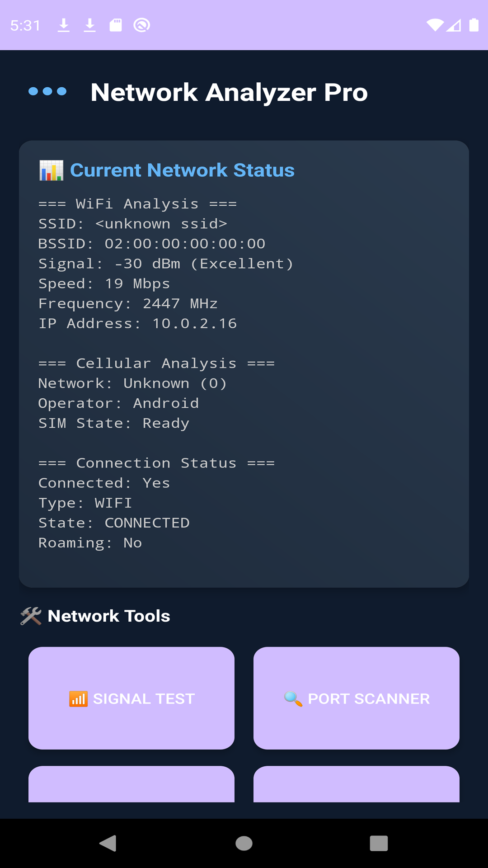Click the battery icon in the status bar
This screenshot has width=488, height=868.
(474, 25)
